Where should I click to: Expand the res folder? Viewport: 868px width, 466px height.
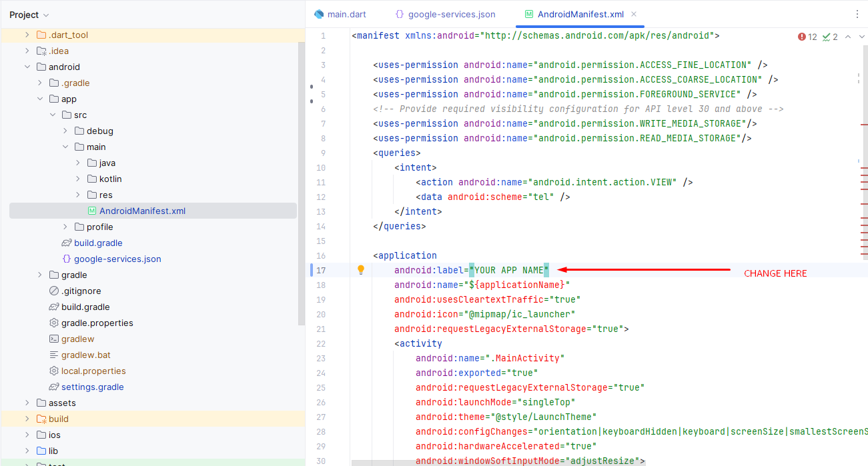coord(78,195)
